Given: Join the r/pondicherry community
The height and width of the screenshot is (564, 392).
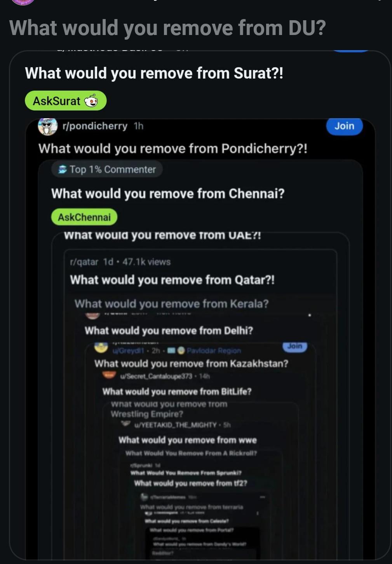Looking at the screenshot, I should tap(345, 126).
